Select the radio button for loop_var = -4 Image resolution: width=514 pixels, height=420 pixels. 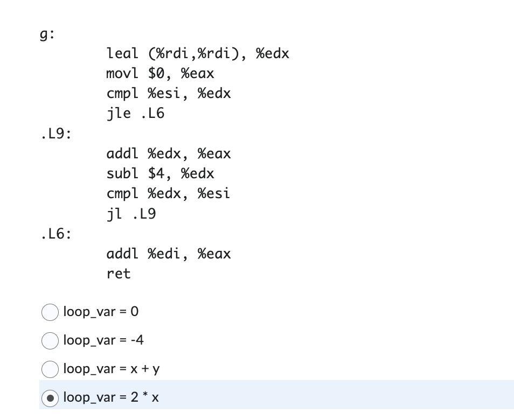click(50, 341)
